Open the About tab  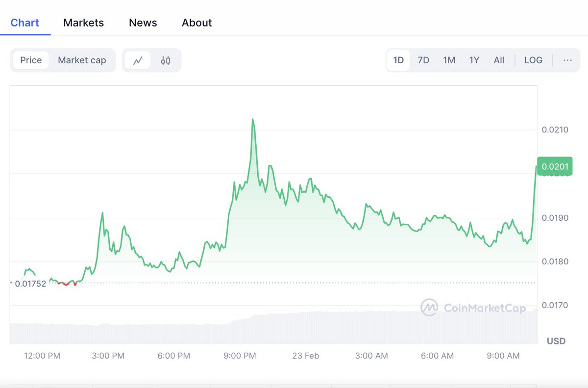[197, 23]
